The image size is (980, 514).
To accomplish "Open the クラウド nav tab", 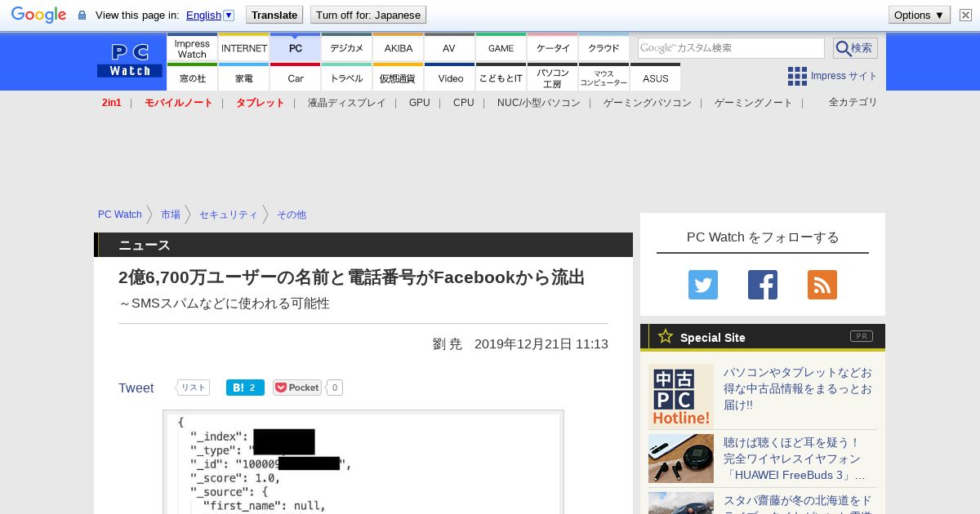I will pos(604,48).
